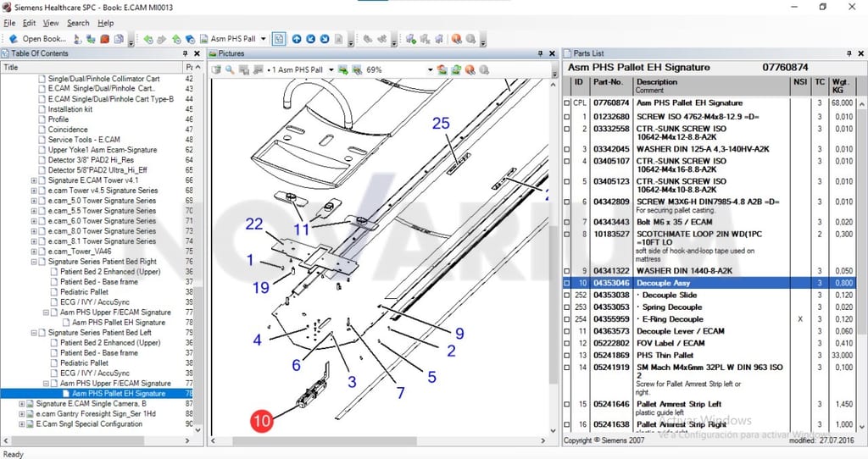Open the File menu
This screenshot has height=459, width=868.
9,23
